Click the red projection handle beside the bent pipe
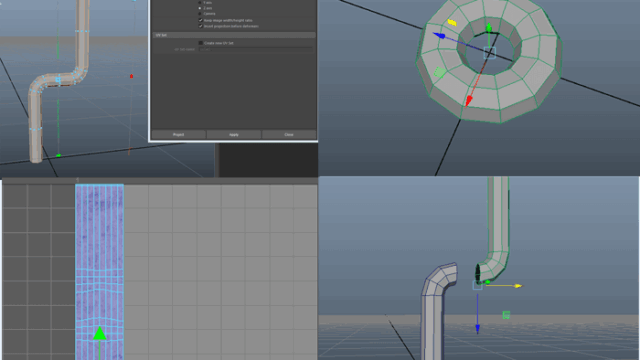Screen dimensions: 640x360 pos(131,76)
